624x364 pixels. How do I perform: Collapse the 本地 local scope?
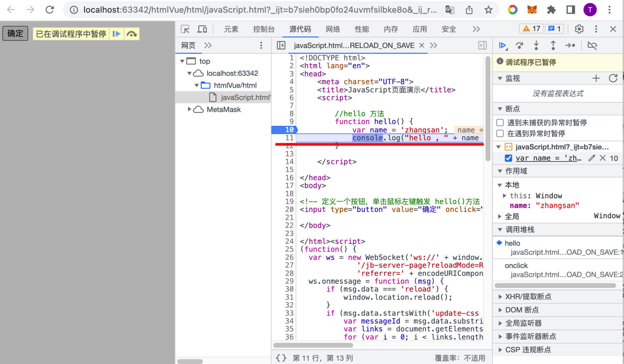pyautogui.click(x=500, y=185)
